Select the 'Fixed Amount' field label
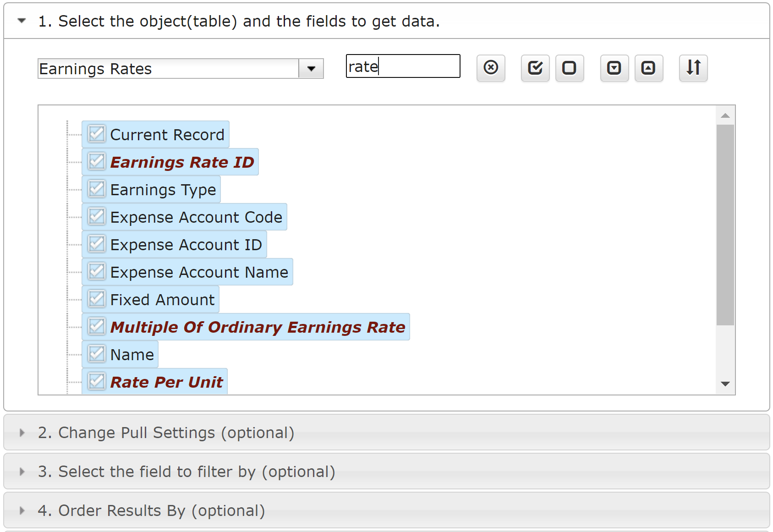The height and width of the screenshot is (532, 773). coord(163,300)
